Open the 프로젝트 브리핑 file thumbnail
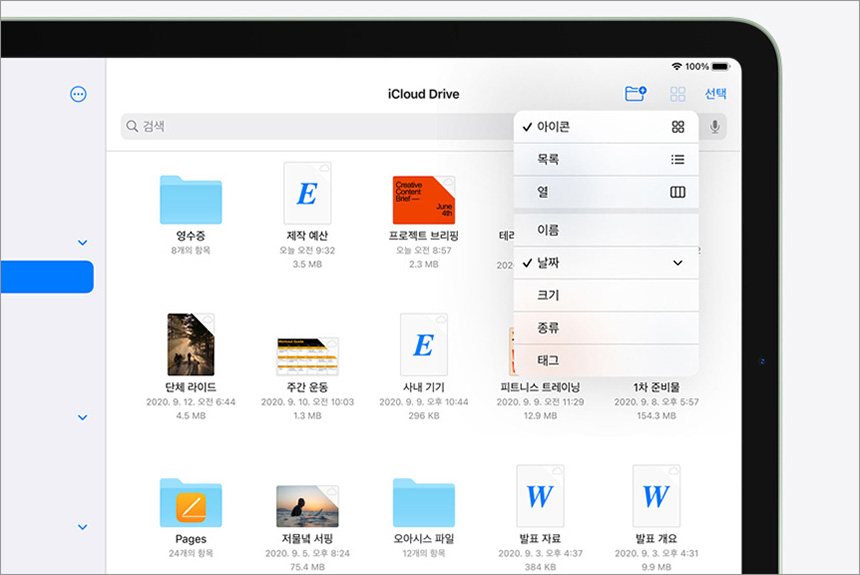This screenshot has width=860, height=575. pos(424,200)
